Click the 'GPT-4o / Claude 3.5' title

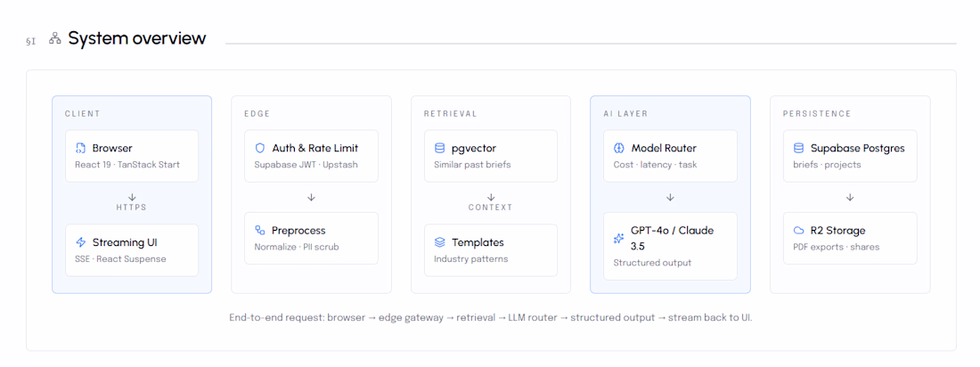673,238
